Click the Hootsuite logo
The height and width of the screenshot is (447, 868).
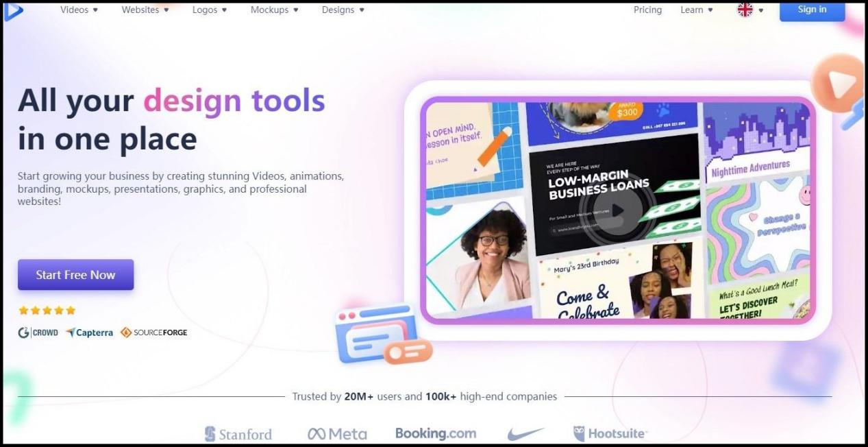coord(610,433)
